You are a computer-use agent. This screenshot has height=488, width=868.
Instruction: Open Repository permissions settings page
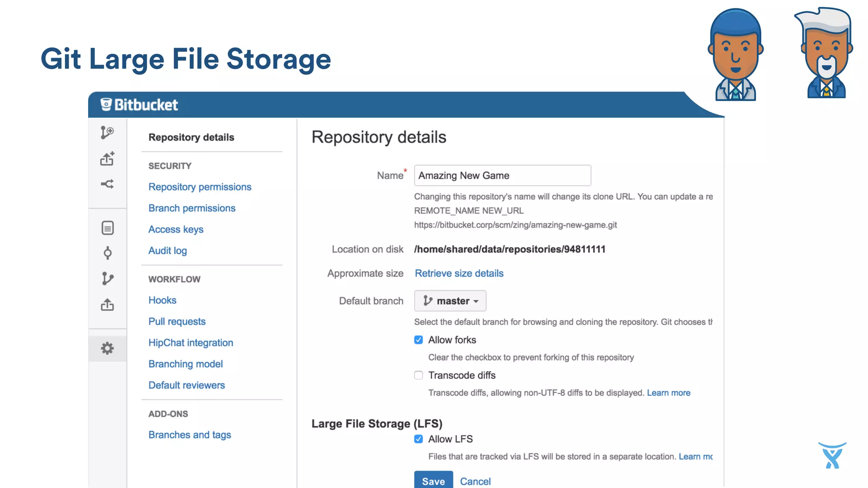coord(200,187)
